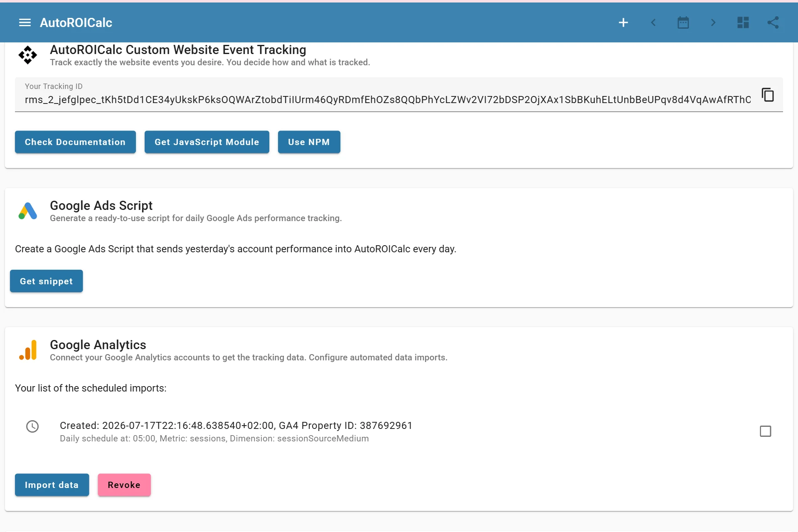This screenshot has width=798, height=532.
Task: Click Get JavaScript Module button
Action: pos(207,142)
